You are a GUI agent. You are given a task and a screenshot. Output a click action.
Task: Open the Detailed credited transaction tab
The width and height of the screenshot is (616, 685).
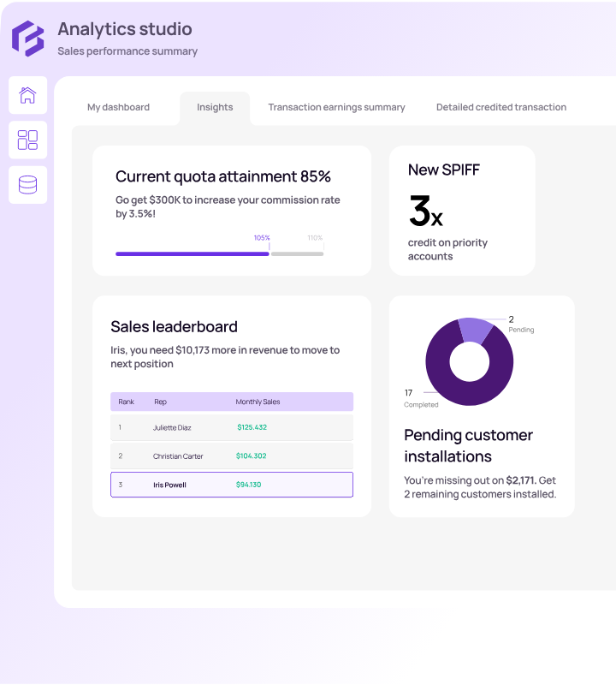coord(501,107)
